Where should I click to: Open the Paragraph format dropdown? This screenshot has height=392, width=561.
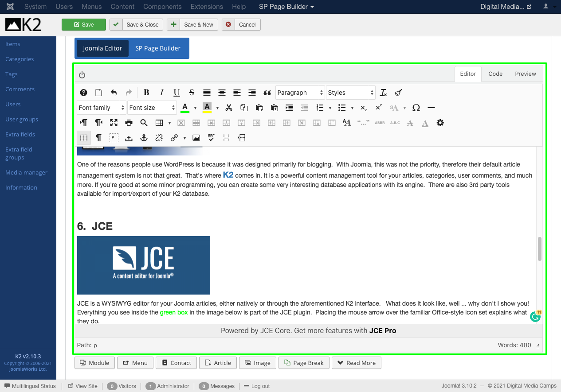tap(300, 93)
